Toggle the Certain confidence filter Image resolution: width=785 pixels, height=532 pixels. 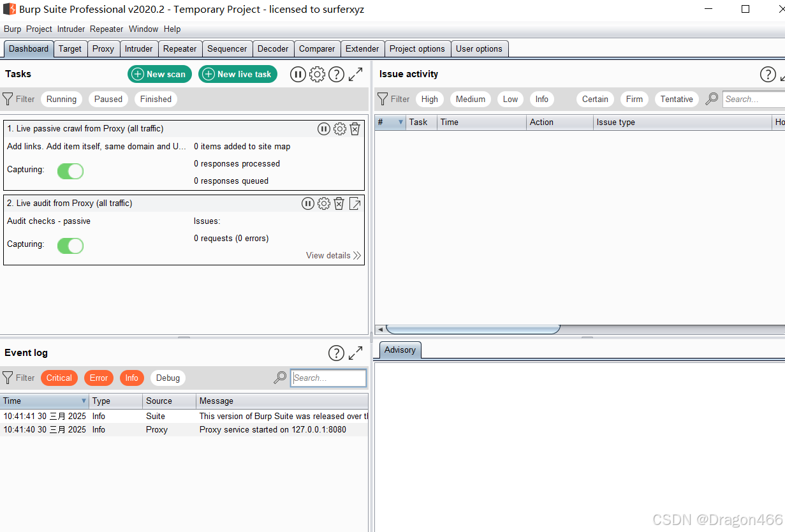click(x=595, y=99)
